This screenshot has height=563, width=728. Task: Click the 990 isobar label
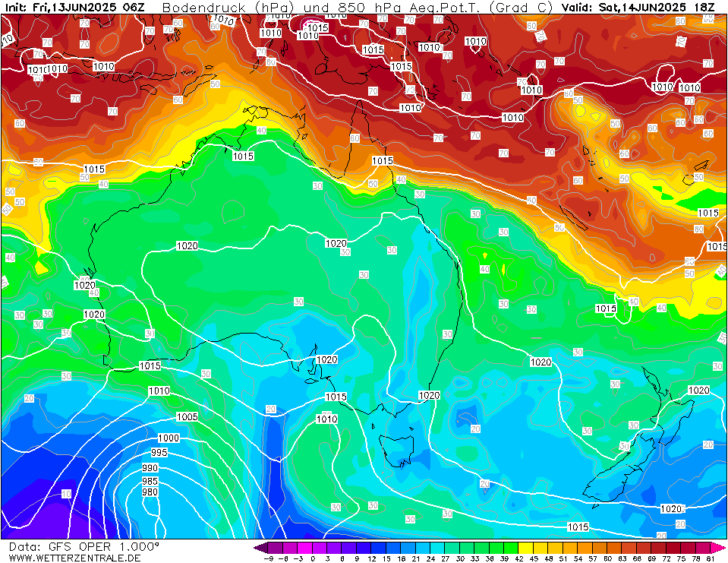[x=150, y=468]
